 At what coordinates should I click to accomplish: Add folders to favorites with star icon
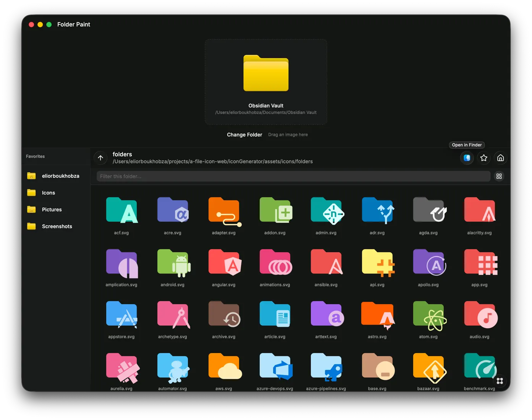pos(483,158)
